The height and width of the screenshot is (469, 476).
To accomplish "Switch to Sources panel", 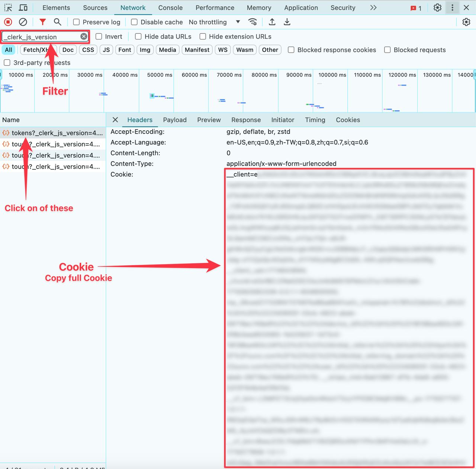I will point(95,7).
